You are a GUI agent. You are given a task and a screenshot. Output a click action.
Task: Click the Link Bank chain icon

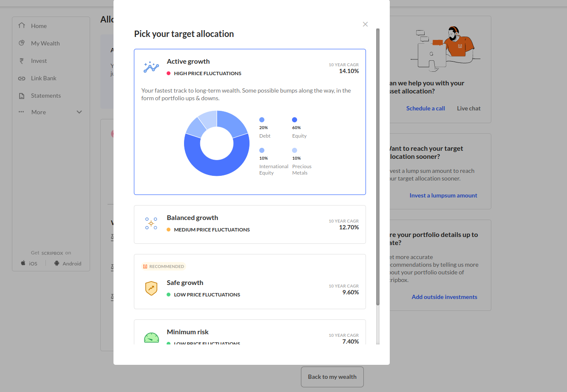coord(22,79)
